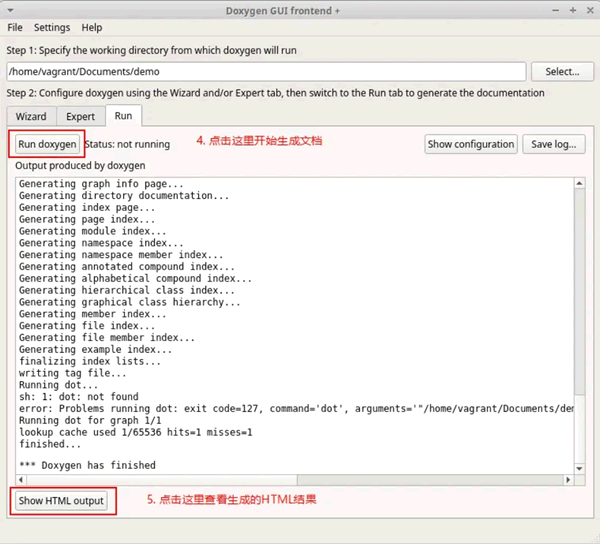Click the output log scroll-up arrow
The image size is (600, 544).
pos(580,184)
